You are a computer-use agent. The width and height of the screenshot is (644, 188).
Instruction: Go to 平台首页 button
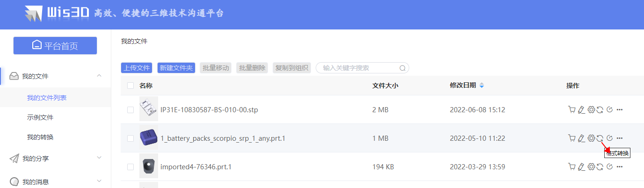55,45
